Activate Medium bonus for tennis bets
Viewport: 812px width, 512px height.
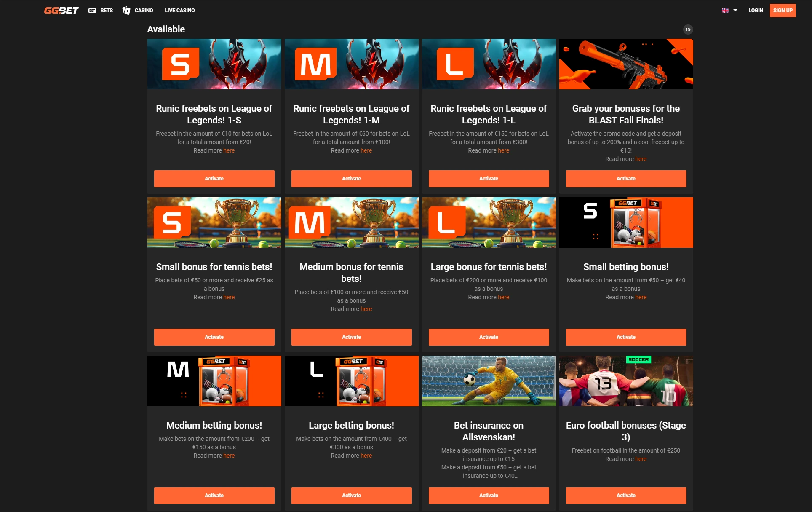[x=352, y=337]
